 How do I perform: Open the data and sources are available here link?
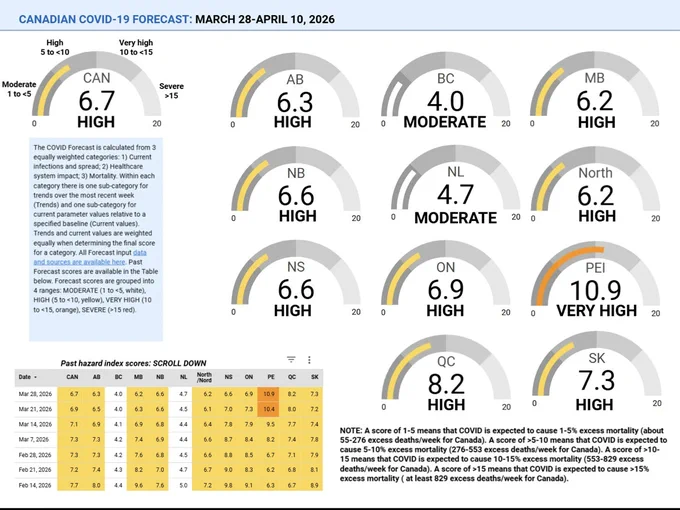click(90, 257)
